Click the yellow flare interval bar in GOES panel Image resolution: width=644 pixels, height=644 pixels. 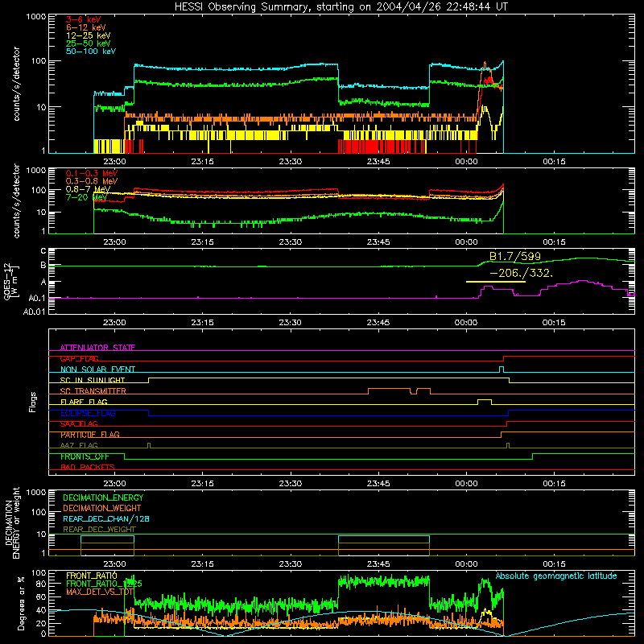coord(496,282)
